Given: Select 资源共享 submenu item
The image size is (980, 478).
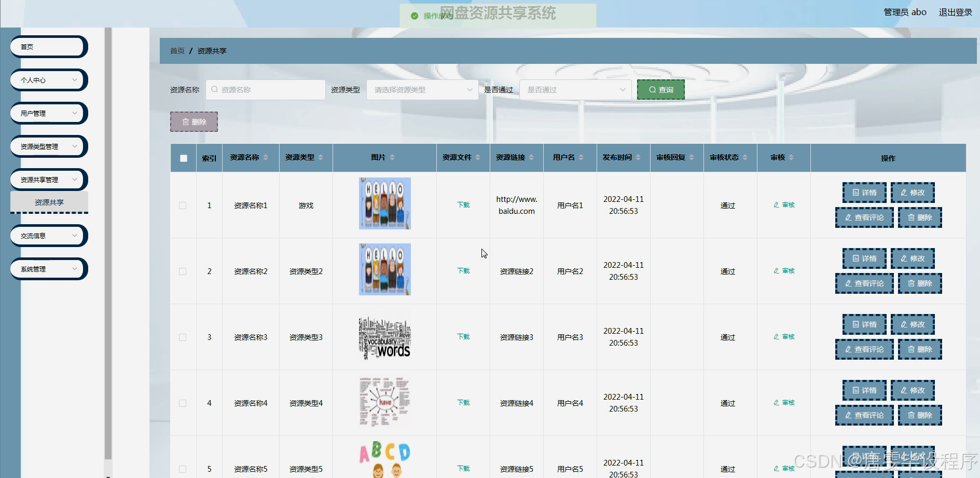Looking at the screenshot, I should (x=49, y=202).
